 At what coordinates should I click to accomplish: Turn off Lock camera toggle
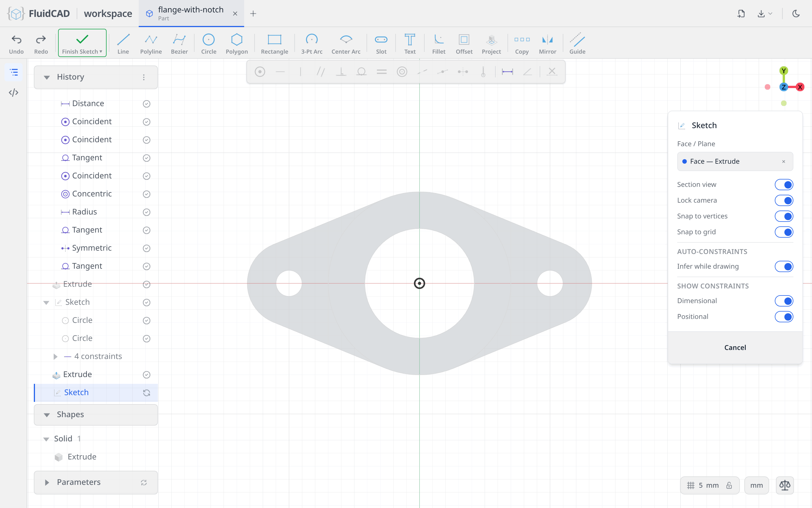point(784,200)
